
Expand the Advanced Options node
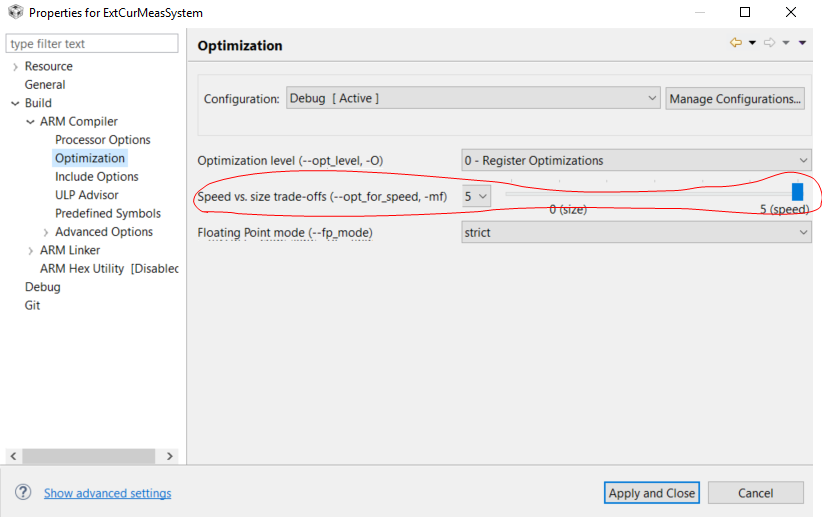(45, 232)
